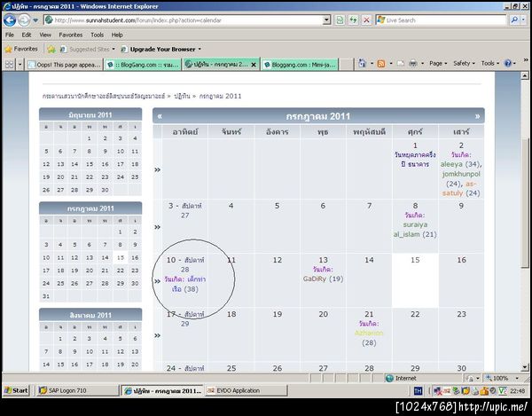This screenshot has width=532, height=416.
Task: Expand the address bar URL dropdown arrow
Action: [x=326, y=20]
